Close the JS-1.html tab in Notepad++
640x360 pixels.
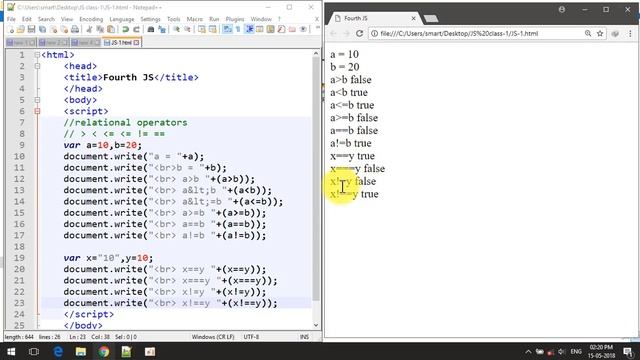136,42
